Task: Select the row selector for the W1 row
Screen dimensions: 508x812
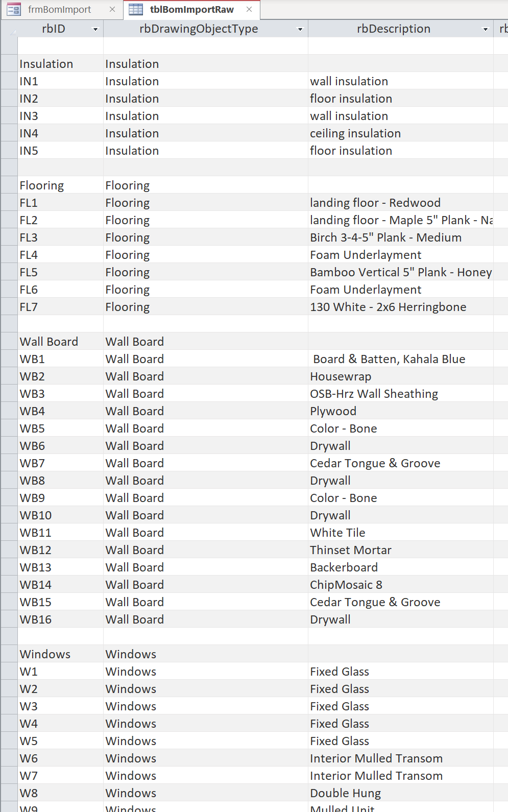Action: [x=9, y=672]
